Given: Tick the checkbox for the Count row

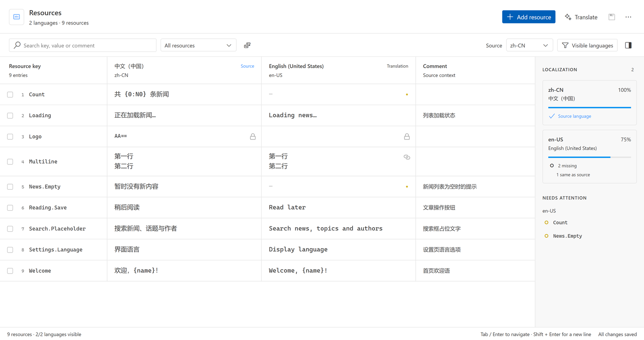Looking at the screenshot, I should point(10,95).
